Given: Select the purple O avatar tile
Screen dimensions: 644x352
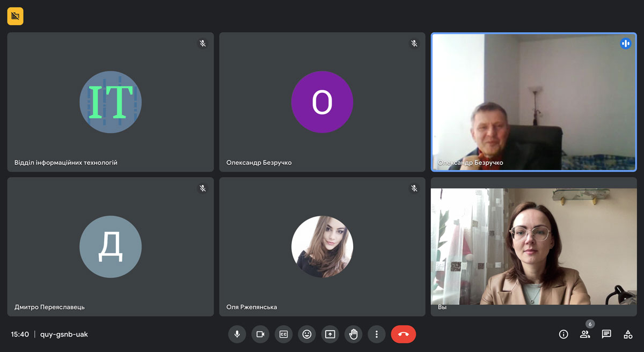Looking at the screenshot, I should click(322, 102).
